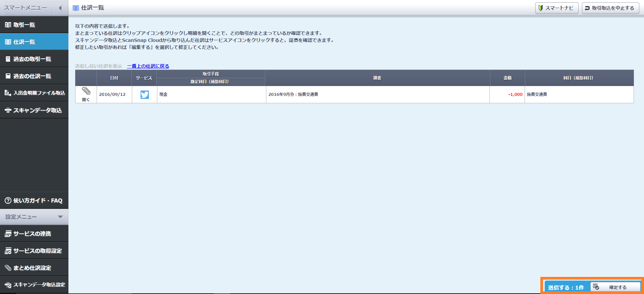
Task: Click the question mark help icon
Action: (8, 200)
